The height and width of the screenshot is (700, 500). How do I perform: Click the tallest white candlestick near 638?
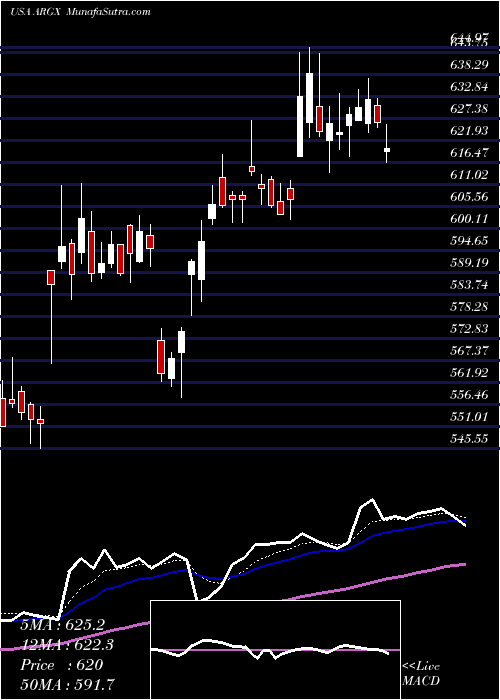click(x=309, y=98)
